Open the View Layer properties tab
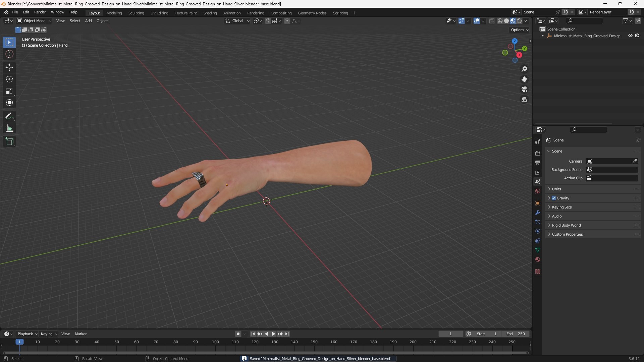This screenshot has height=362, width=644. coord(538,172)
